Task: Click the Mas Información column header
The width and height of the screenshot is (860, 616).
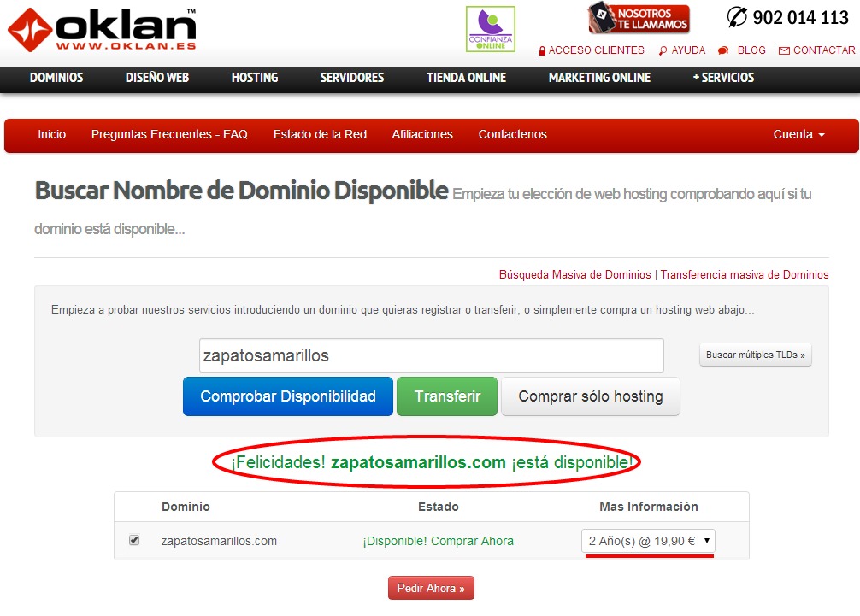Action: click(x=649, y=507)
